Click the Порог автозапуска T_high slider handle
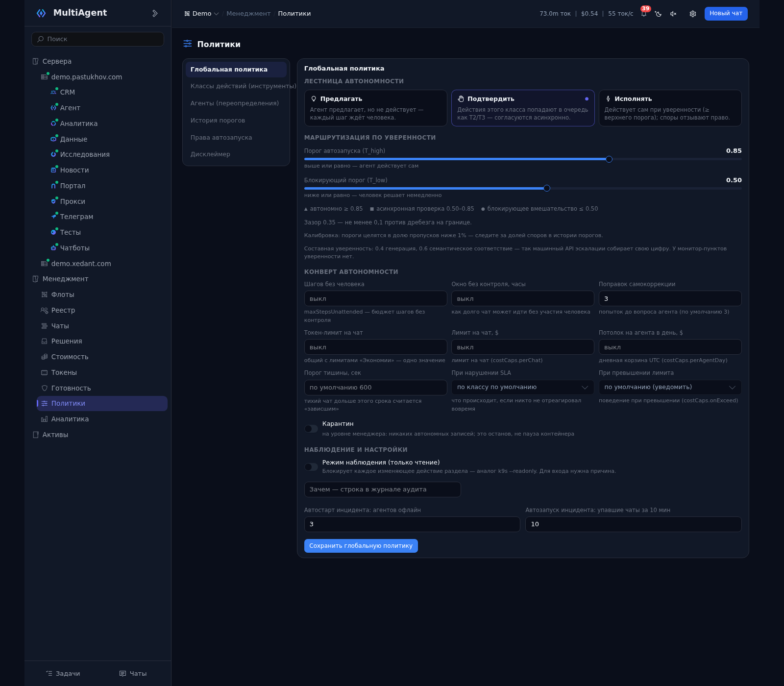The image size is (784, 686). (609, 159)
